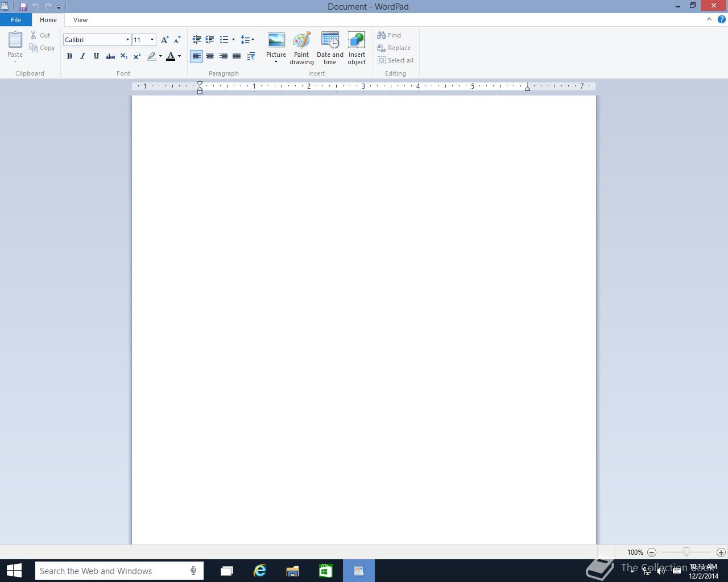Click the zoom in plus button

(721, 552)
